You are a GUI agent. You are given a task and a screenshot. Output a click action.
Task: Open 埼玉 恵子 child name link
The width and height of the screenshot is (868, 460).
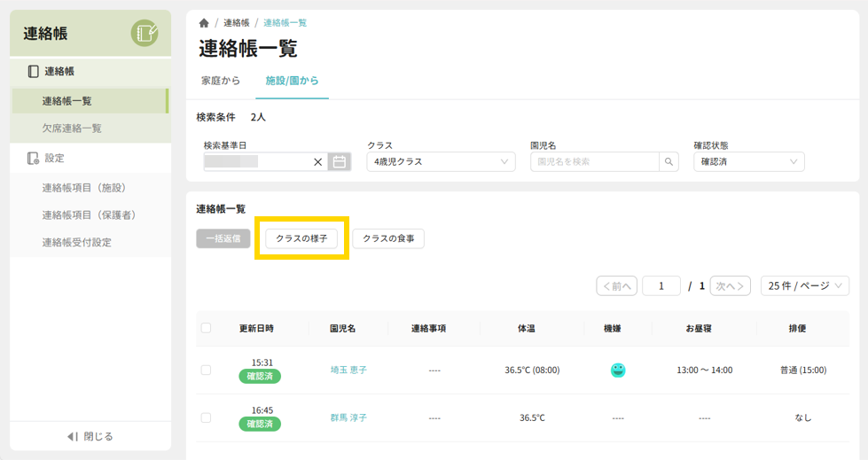coord(348,370)
